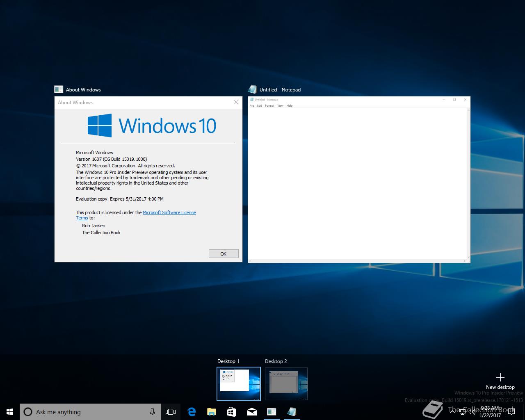Open the Edit menu in Notepad

pyautogui.click(x=260, y=106)
